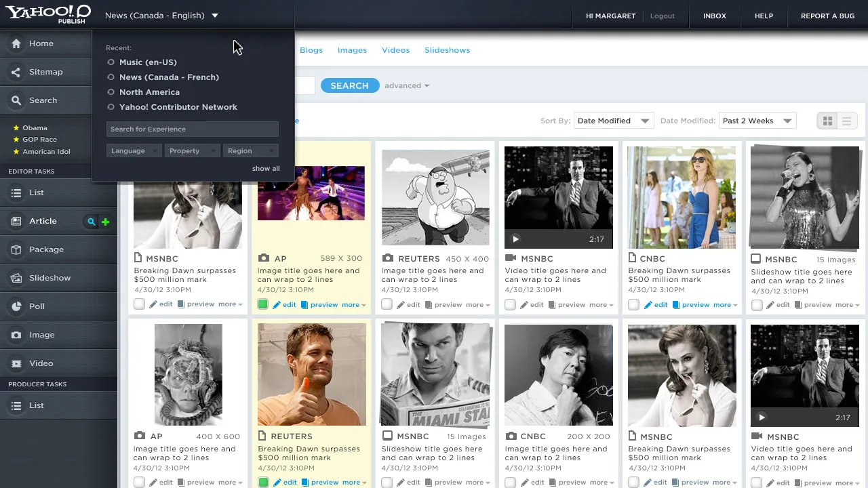Viewport: 868px width, 488px height.
Task: Open the Article icon in Editor Tasks
Action: coord(16,221)
